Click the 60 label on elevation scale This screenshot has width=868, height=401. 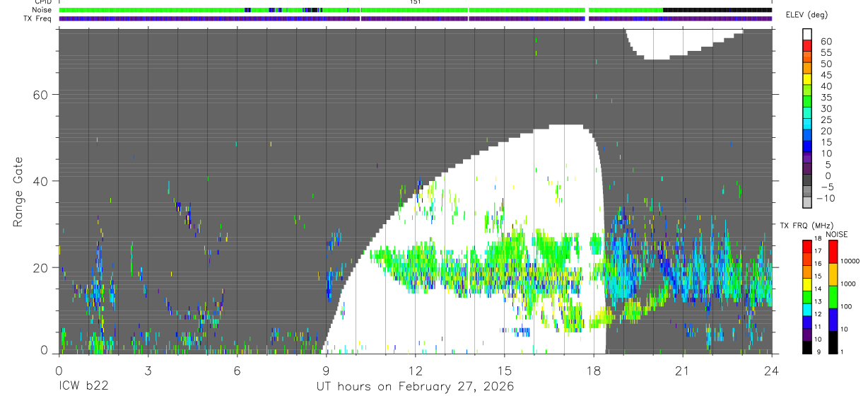pos(826,42)
